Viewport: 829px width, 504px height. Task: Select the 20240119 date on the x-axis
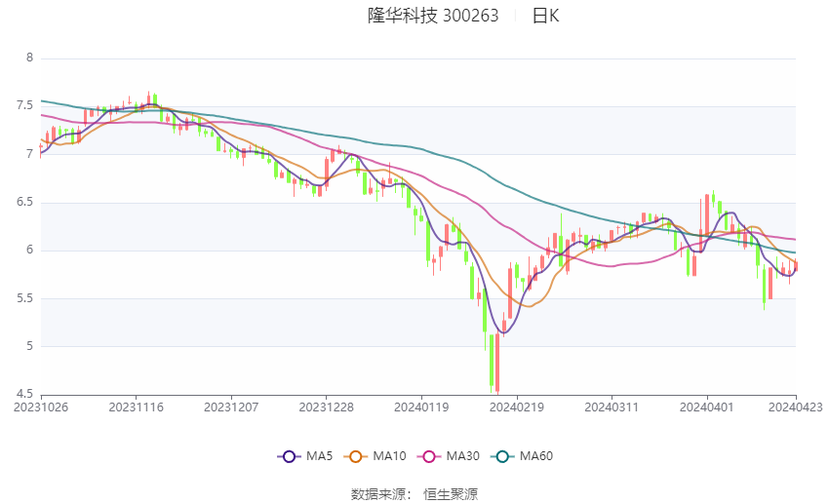pos(420,407)
